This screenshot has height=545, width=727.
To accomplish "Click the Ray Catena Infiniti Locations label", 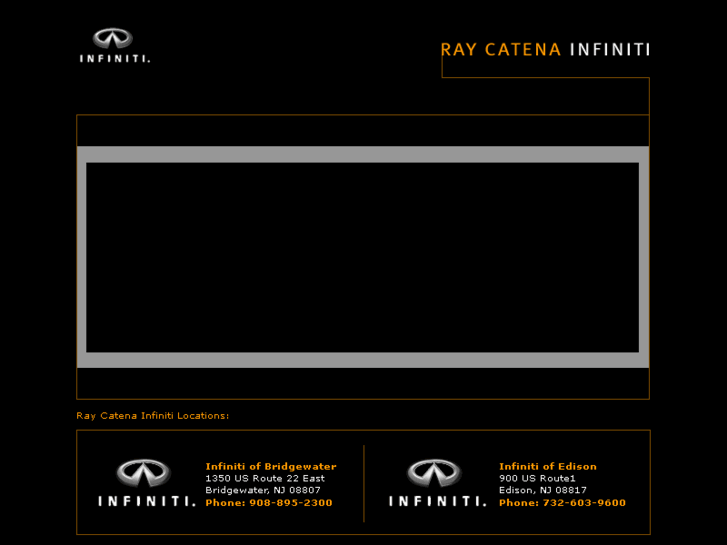I will [153, 416].
